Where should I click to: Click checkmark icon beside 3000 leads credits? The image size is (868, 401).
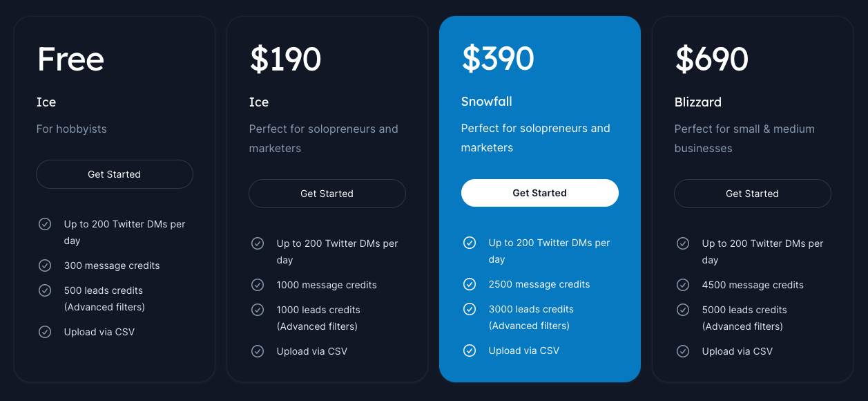pos(470,309)
